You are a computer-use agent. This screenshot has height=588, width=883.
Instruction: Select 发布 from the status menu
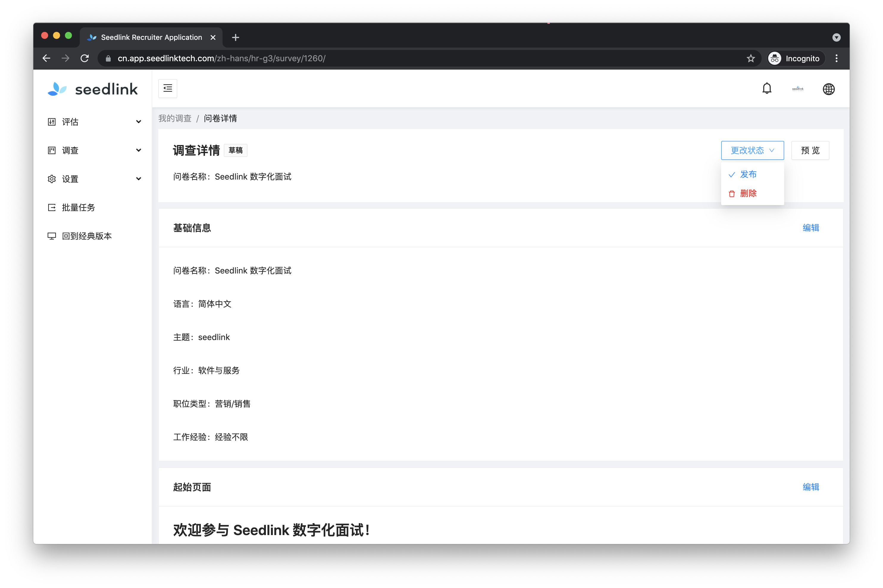[752, 174]
